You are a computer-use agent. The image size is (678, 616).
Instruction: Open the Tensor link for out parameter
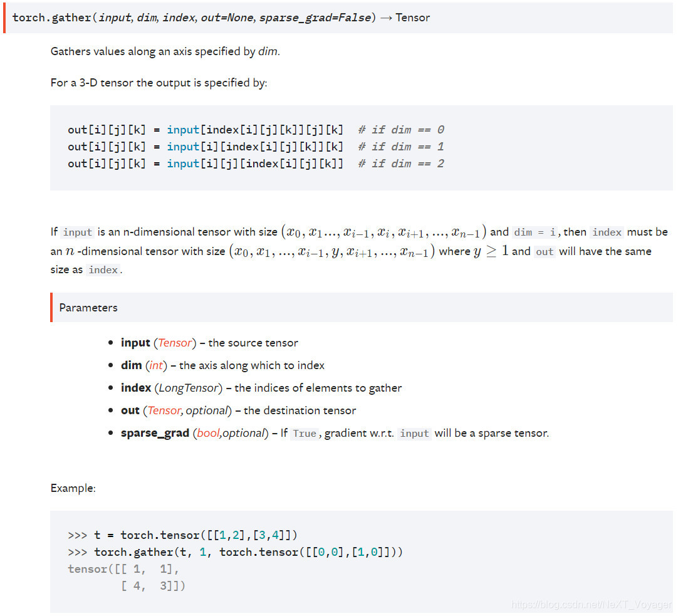pyautogui.click(x=164, y=410)
